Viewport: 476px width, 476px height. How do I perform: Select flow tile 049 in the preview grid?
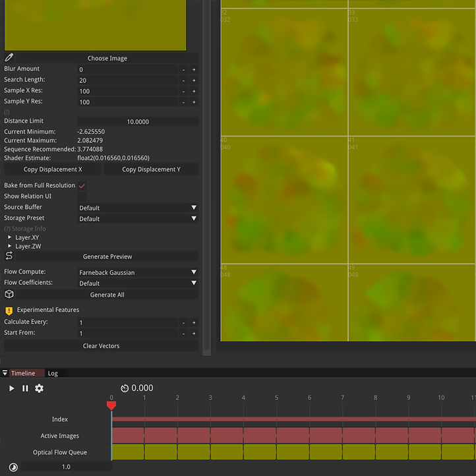coord(412,303)
